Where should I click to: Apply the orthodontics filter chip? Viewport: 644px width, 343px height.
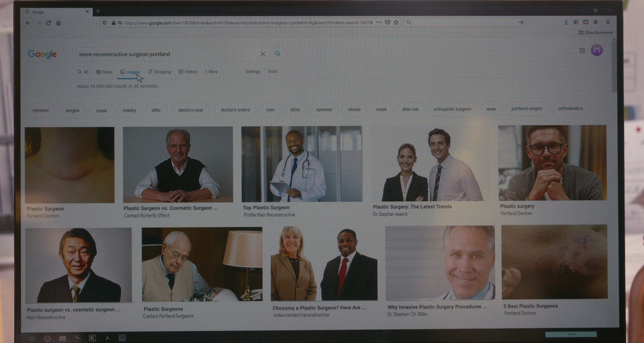click(x=570, y=109)
